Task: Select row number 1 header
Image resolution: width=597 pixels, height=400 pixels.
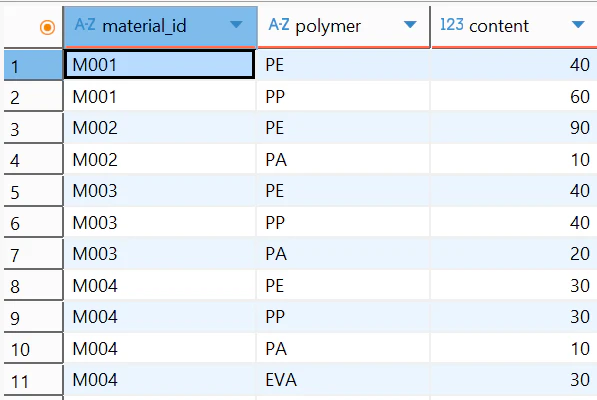Action: (33, 65)
